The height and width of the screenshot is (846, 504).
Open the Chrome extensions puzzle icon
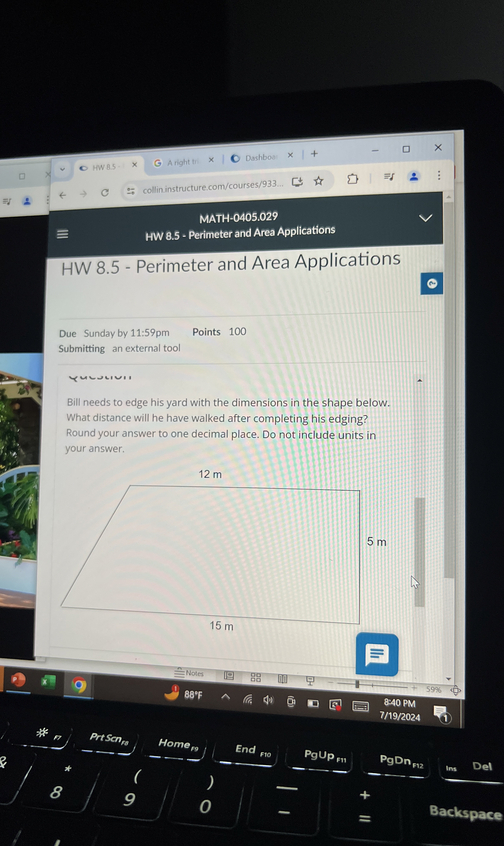coord(353,179)
